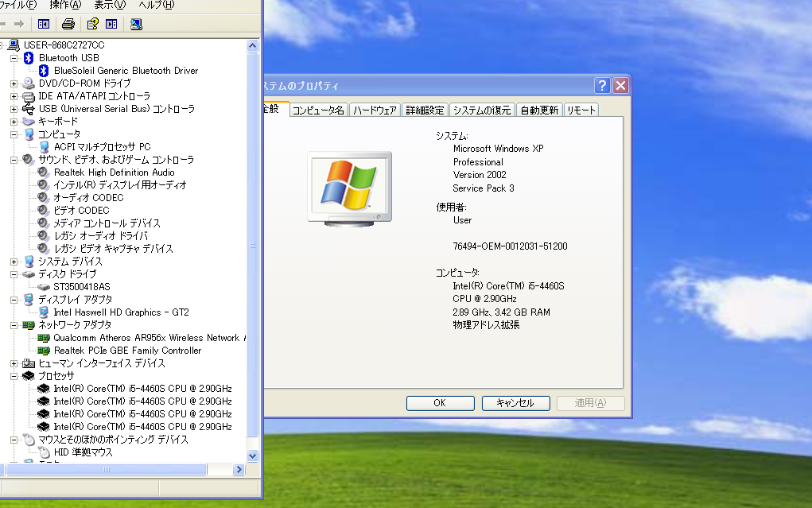Viewport: 812px width, 508px height.
Task: Click the Bluetooth USB category icon
Action: point(29,58)
